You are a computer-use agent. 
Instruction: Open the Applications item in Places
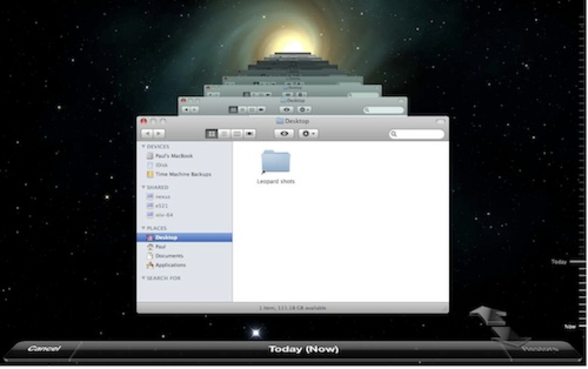170,265
